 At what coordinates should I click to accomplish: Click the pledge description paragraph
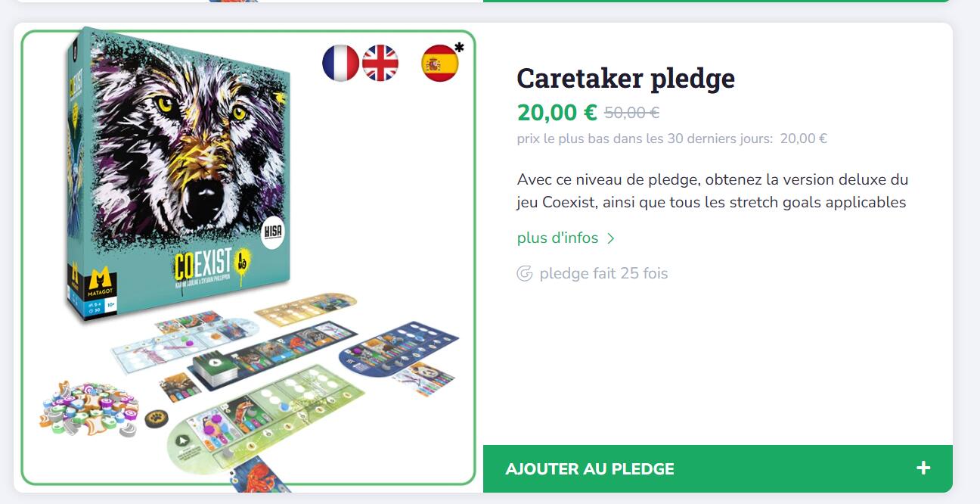coord(713,191)
